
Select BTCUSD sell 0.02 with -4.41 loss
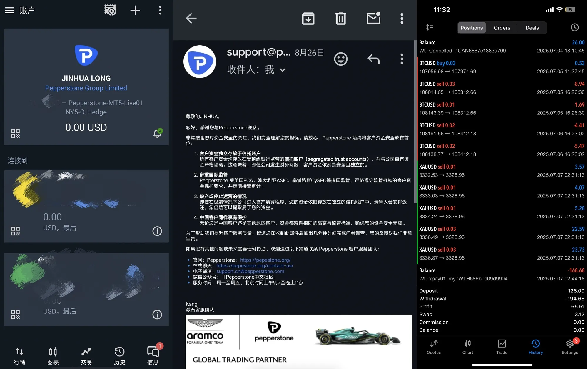tap(502, 129)
